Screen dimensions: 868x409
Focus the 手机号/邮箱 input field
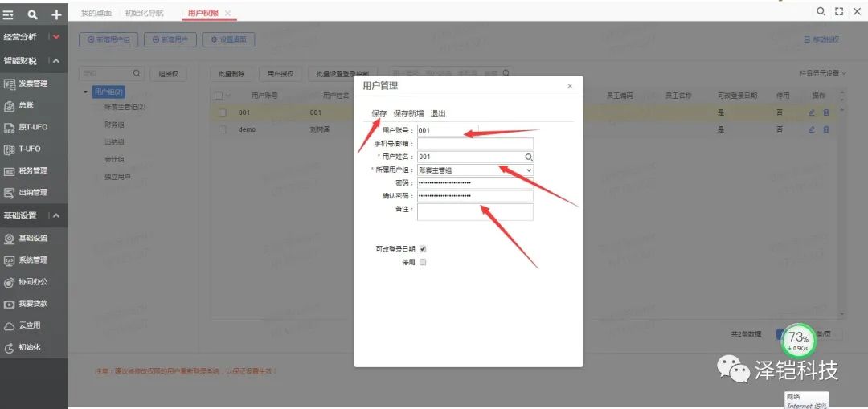tap(475, 144)
